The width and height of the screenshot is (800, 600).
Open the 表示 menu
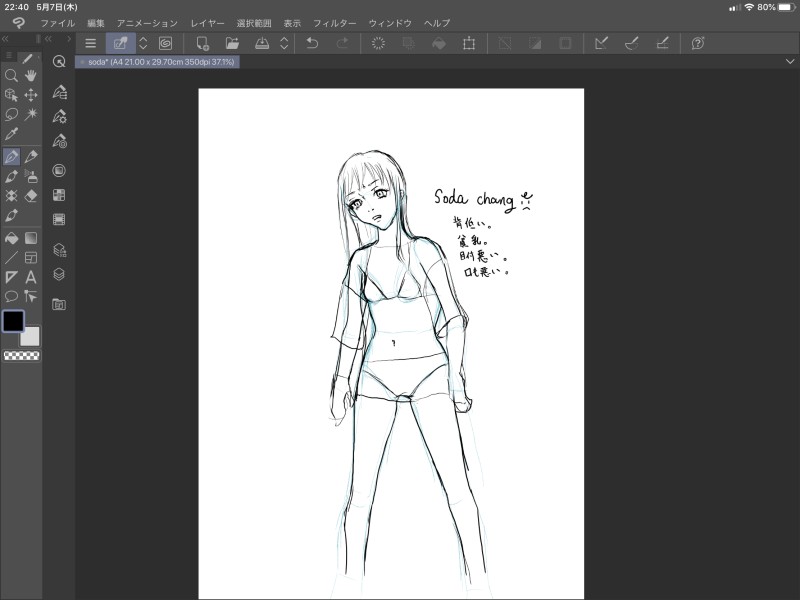[292, 23]
